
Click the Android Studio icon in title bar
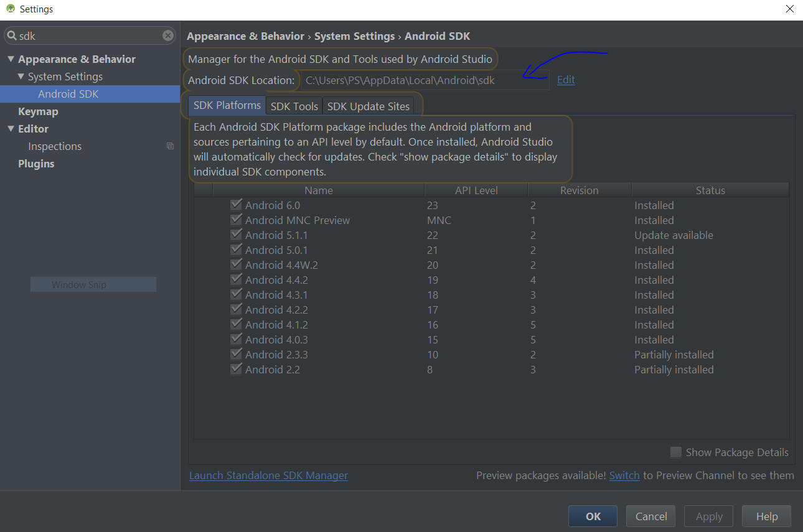[x=10, y=9]
